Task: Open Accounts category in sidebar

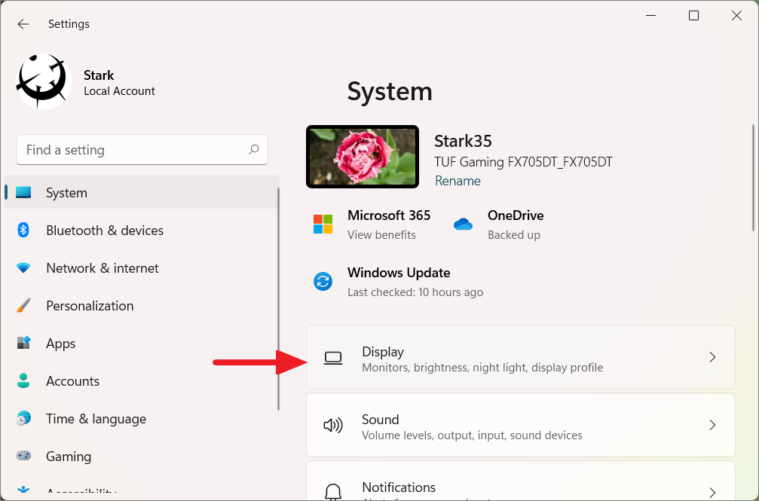Action: pyautogui.click(x=142, y=381)
